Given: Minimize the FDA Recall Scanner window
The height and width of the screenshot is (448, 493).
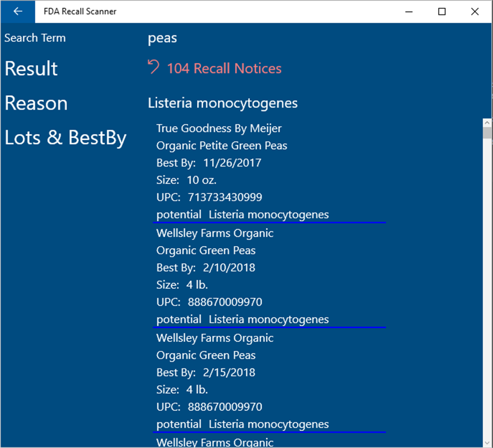Looking at the screenshot, I should click(x=409, y=12).
